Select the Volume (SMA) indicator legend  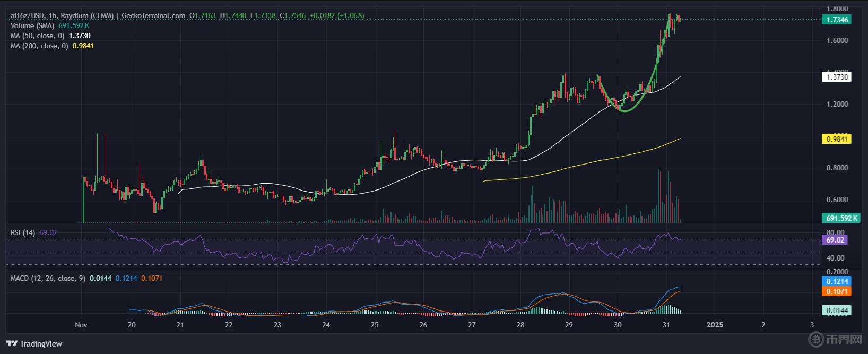coord(30,25)
